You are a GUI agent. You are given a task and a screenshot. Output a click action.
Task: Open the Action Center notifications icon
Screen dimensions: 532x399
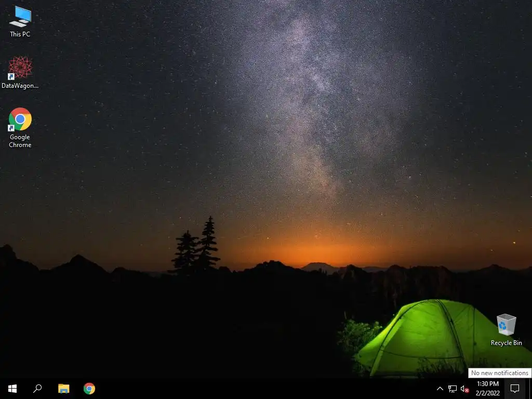click(x=515, y=389)
